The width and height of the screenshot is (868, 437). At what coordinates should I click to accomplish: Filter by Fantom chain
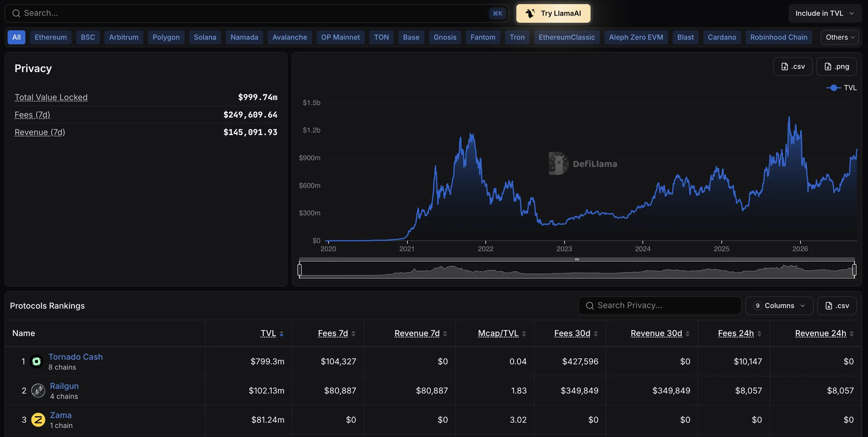483,37
